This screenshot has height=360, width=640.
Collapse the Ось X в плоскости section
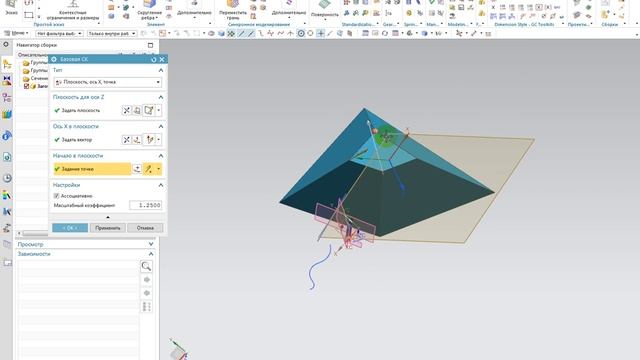pos(161,127)
